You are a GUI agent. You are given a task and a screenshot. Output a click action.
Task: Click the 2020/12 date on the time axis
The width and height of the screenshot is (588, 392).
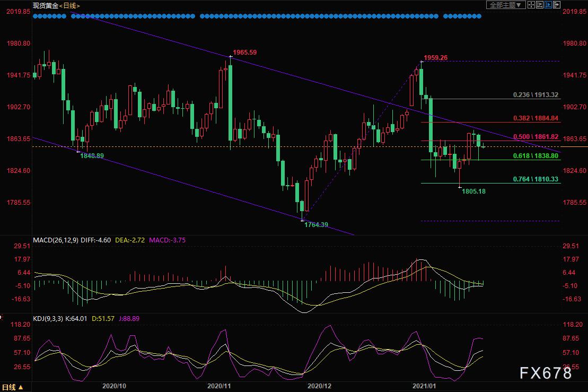319,386
